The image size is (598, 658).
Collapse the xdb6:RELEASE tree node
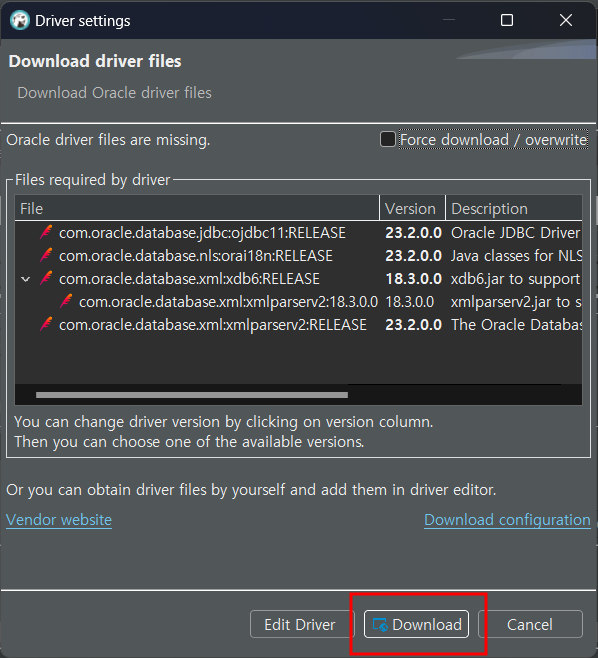26,279
